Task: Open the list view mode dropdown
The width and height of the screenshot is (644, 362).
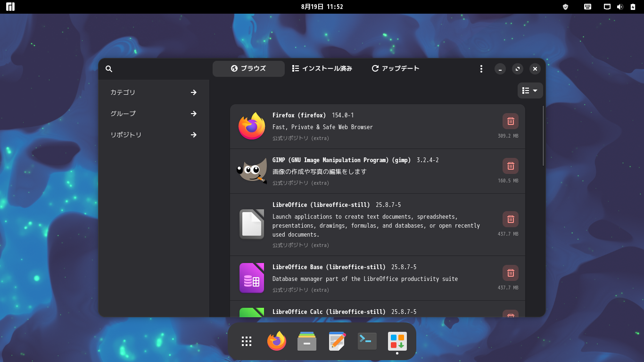Action: pyautogui.click(x=530, y=90)
